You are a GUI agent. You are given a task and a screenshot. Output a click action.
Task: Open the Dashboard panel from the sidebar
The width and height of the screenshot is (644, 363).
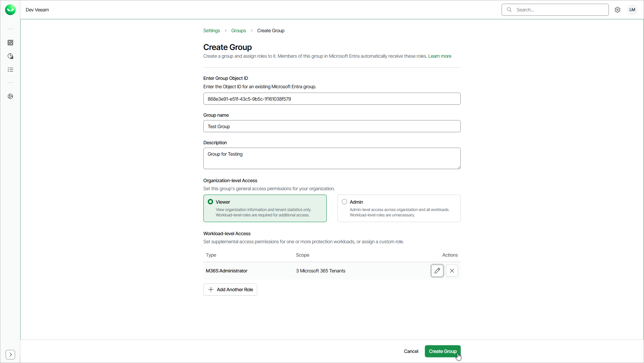point(10,43)
